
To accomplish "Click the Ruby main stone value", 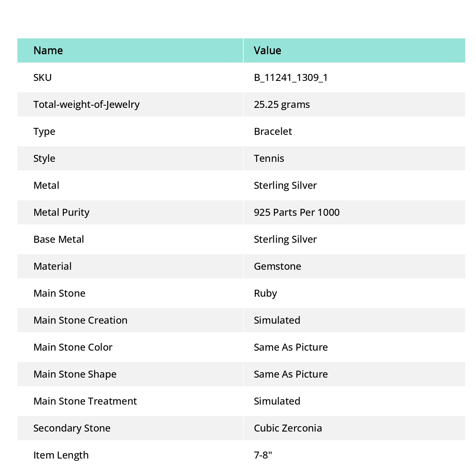I will coord(266,294).
